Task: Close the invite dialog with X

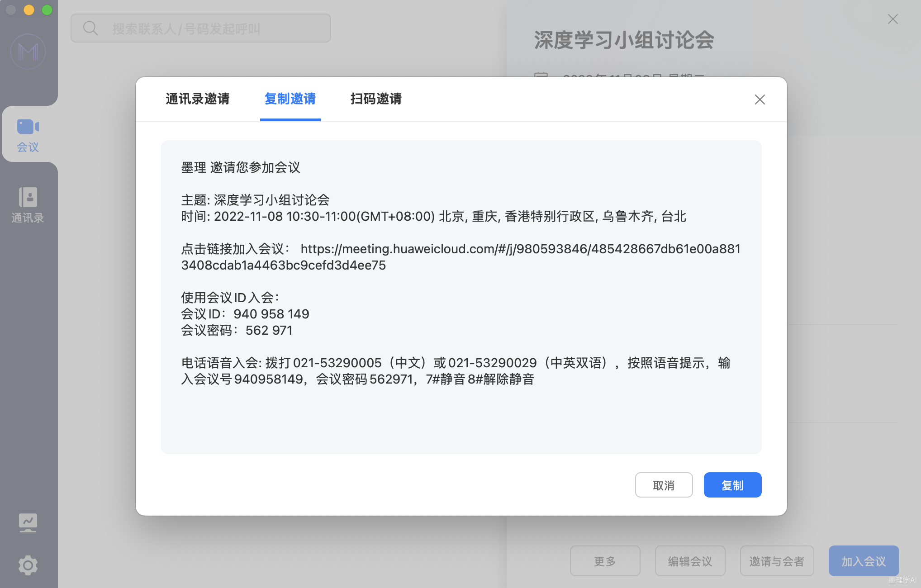Action: 760,100
